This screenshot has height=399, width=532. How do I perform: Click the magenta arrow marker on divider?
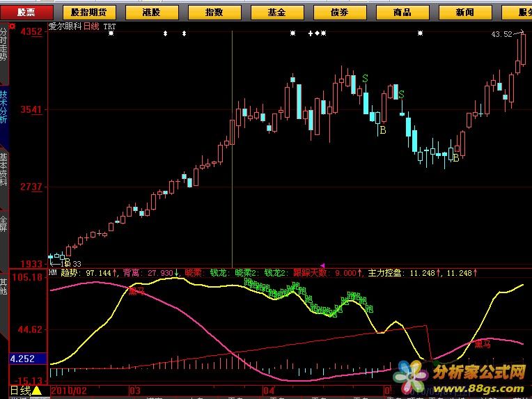322,265
